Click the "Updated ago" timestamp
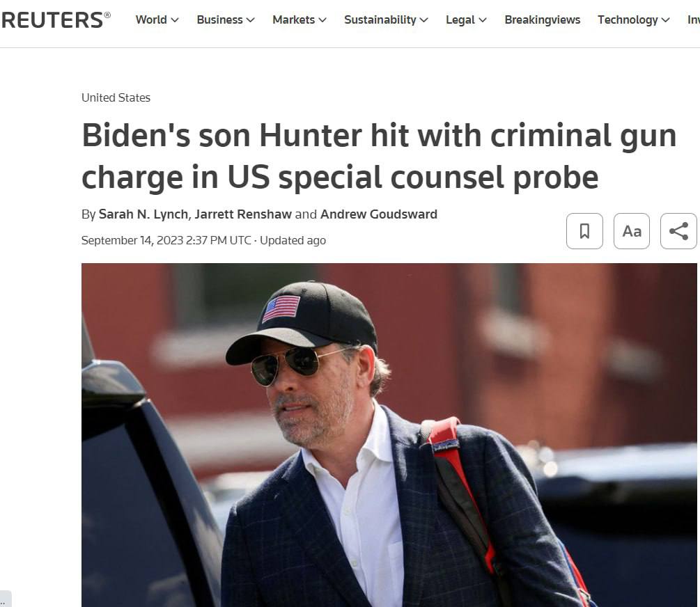The height and width of the screenshot is (607, 700). (x=293, y=240)
